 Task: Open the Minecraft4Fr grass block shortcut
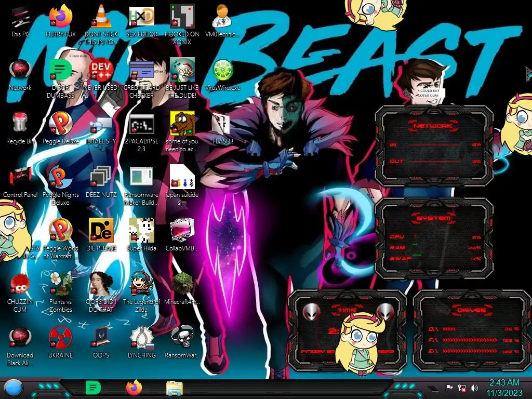coord(182,288)
